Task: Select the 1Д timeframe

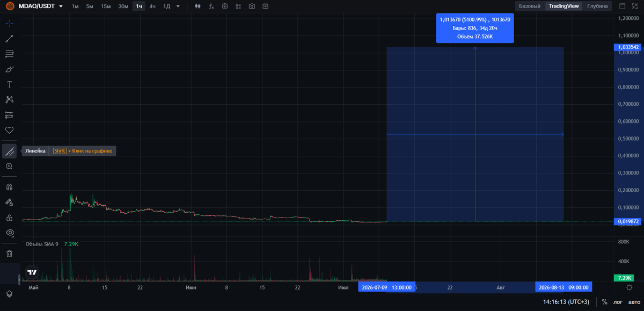Action: [166, 6]
